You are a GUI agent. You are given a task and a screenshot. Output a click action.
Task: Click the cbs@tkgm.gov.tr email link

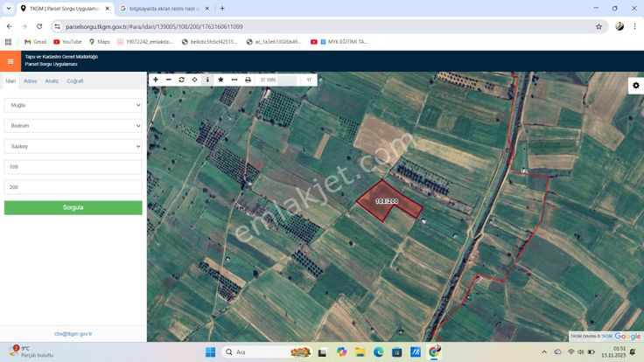tap(73, 333)
